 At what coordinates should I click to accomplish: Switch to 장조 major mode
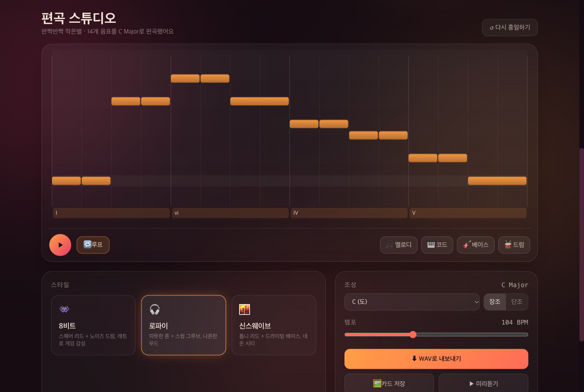pyautogui.click(x=495, y=302)
